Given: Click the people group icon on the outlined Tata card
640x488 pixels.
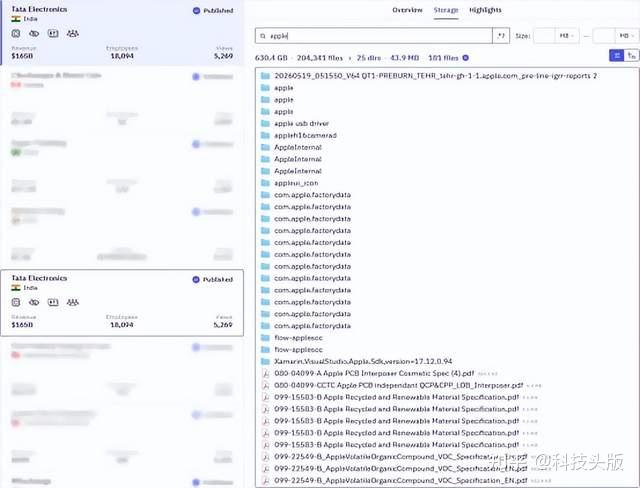Looking at the screenshot, I should pos(73,302).
